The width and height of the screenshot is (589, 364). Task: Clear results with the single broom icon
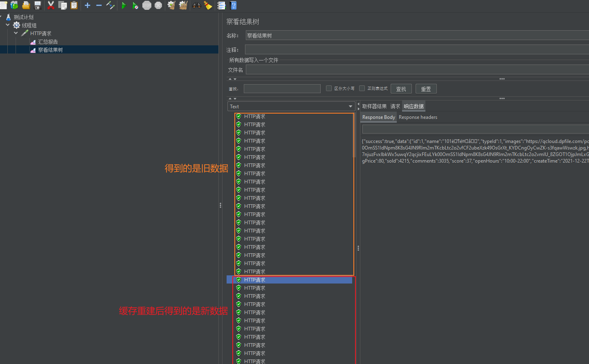(x=171, y=5)
